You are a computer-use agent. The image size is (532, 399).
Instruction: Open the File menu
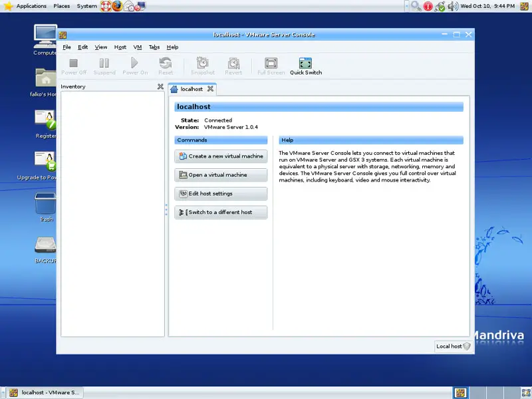pyautogui.click(x=66, y=47)
